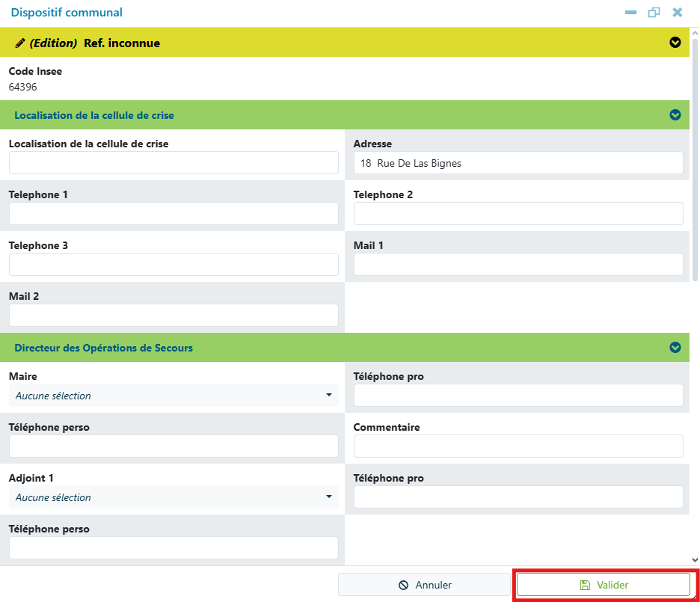
Task: Click the scrollbar down arrow
Action: click(x=695, y=559)
